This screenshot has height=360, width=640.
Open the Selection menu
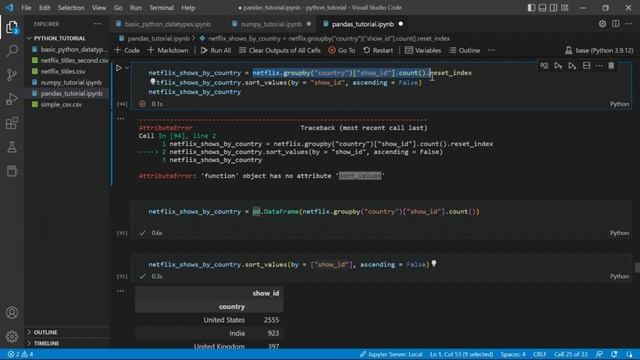71,8
